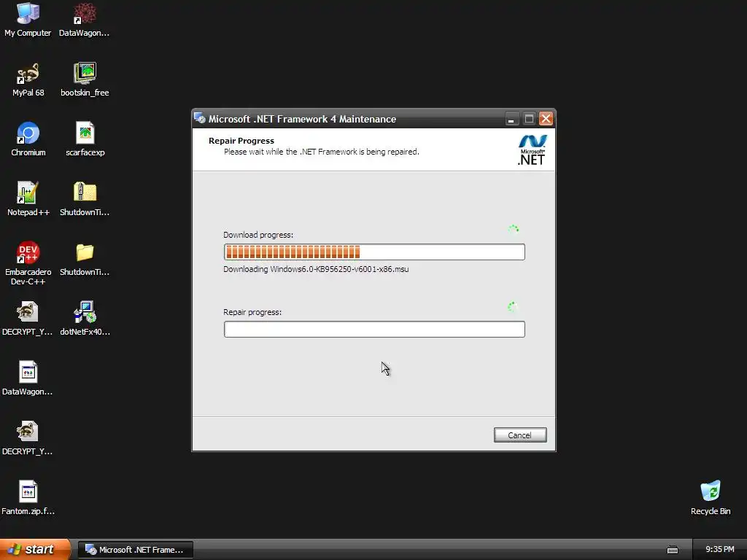Open the Windows start menu
Screen dimensions: 747x560
[35, 549]
